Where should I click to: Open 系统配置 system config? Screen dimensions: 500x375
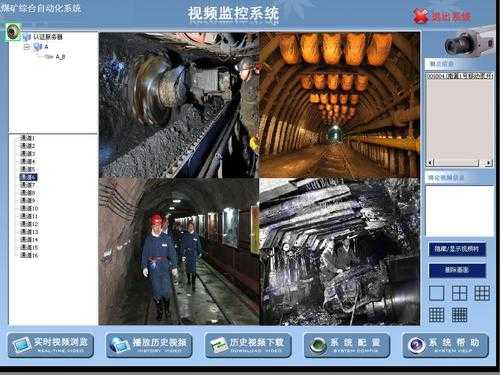coord(347,345)
